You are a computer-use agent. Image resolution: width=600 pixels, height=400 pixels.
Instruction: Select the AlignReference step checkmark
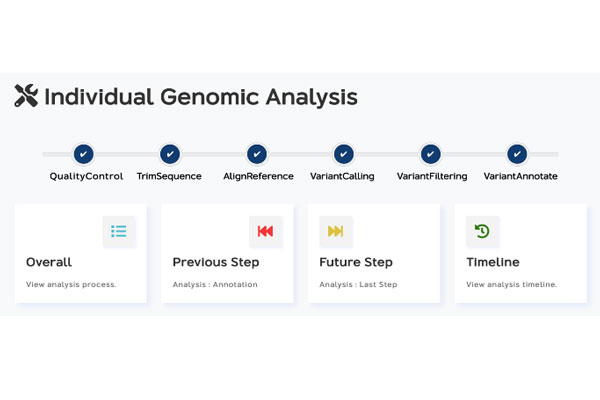(257, 154)
